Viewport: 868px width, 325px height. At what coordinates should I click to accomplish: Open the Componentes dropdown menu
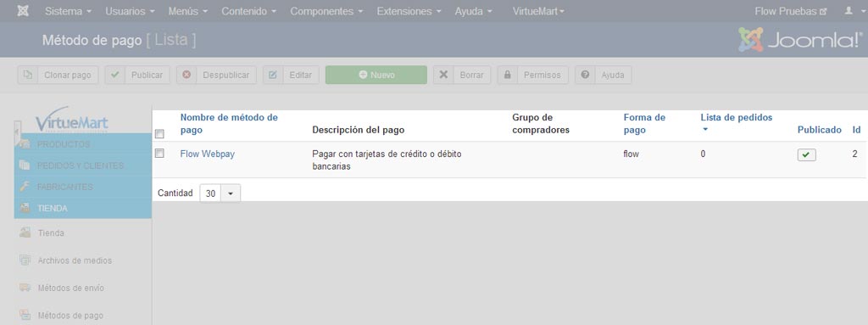(x=326, y=11)
